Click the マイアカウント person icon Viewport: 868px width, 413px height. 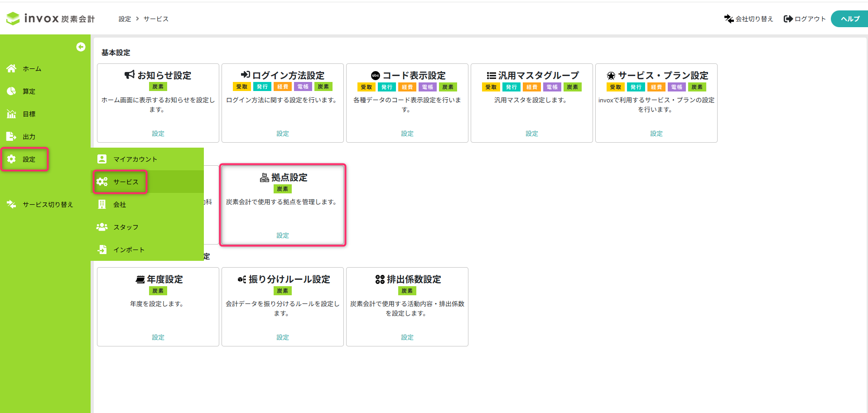point(102,159)
